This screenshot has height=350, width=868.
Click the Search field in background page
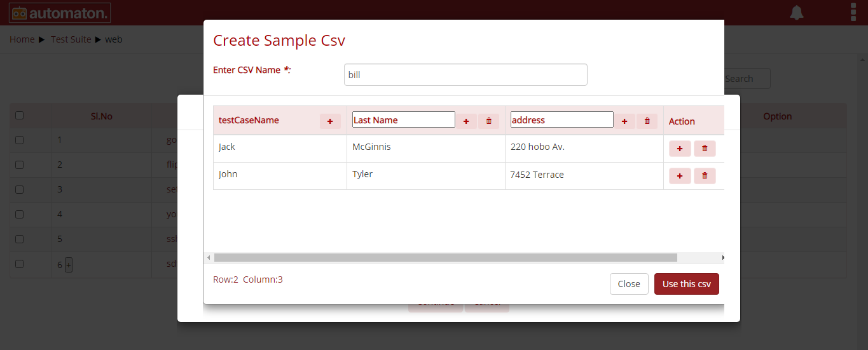coord(747,79)
